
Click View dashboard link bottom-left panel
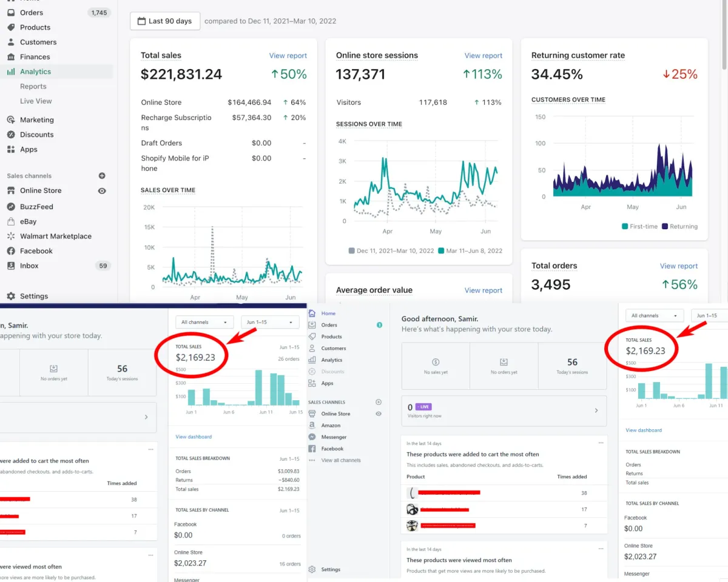(194, 436)
